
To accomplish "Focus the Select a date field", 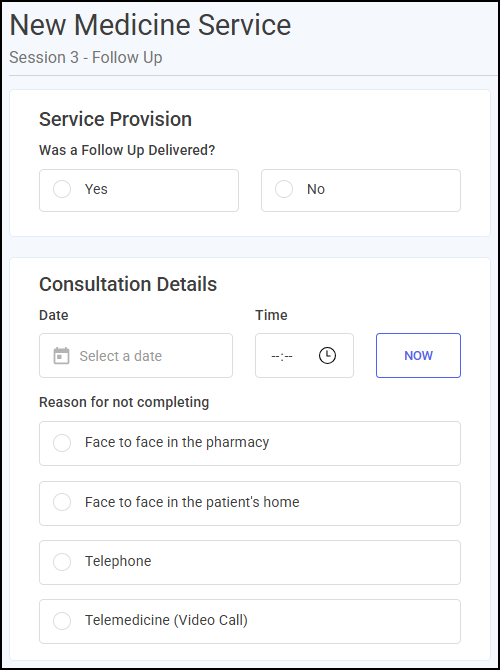I will coord(136,356).
